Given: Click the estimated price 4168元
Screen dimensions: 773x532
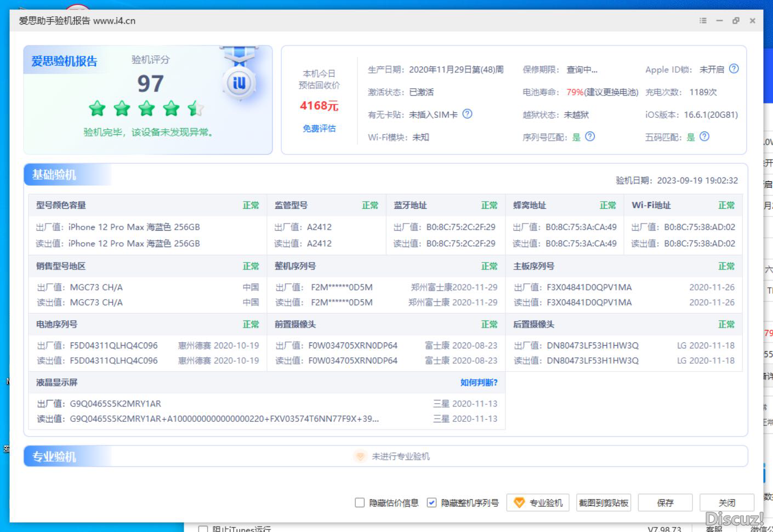Looking at the screenshot, I should [319, 106].
